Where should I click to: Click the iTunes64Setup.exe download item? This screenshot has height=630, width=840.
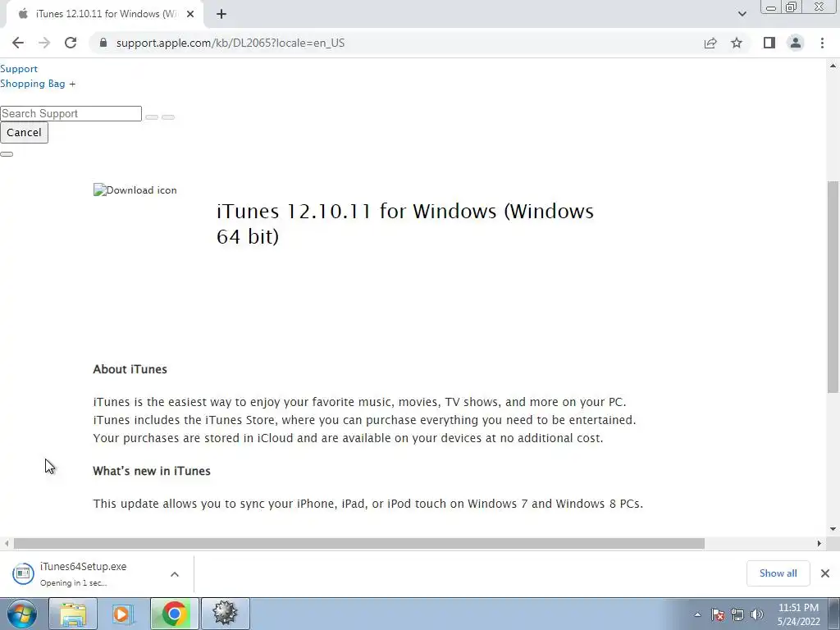(97, 573)
